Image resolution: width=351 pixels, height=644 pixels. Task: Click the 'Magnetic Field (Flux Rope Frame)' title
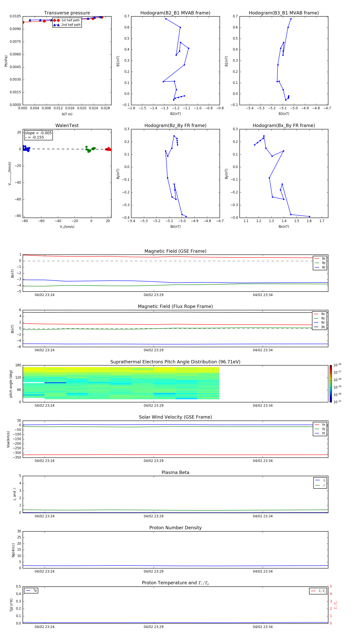click(175, 306)
